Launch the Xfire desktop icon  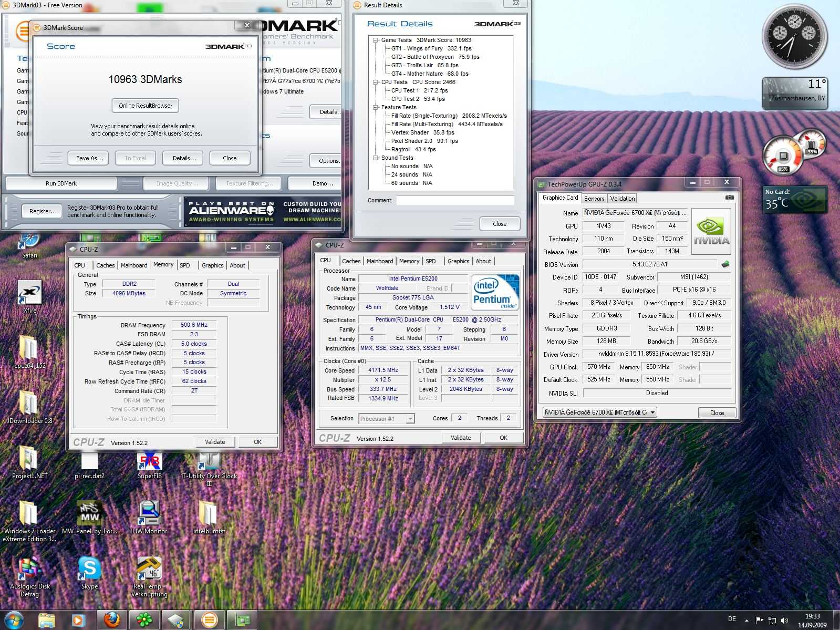tap(29, 296)
